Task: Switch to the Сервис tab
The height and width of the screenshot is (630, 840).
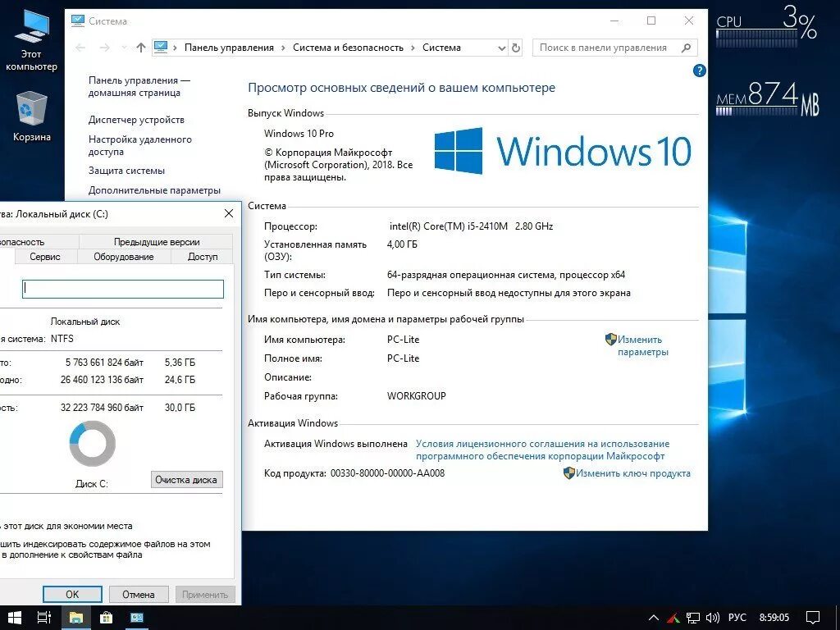Action: click(45, 257)
